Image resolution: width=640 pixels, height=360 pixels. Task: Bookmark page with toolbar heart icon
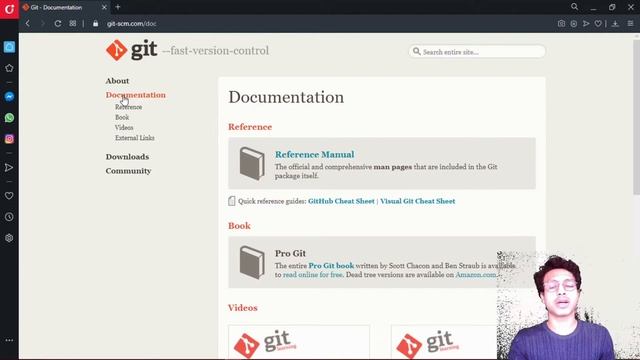click(x=598, y=24)
